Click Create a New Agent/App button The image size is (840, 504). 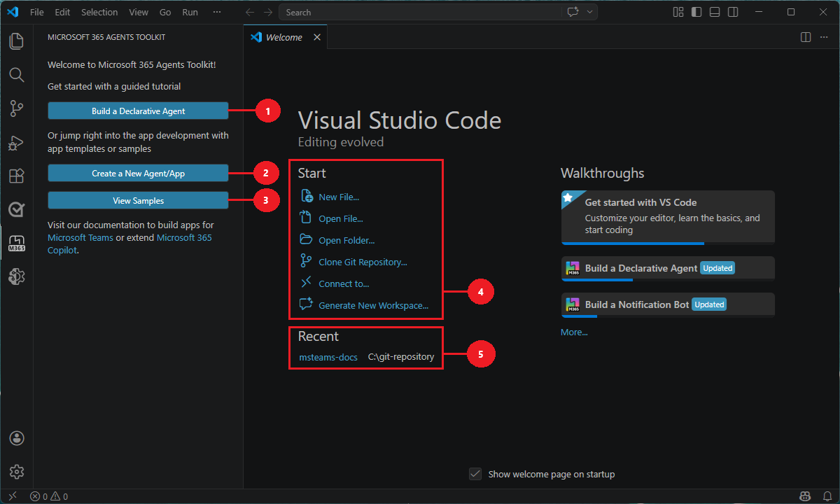pos(138,173)
